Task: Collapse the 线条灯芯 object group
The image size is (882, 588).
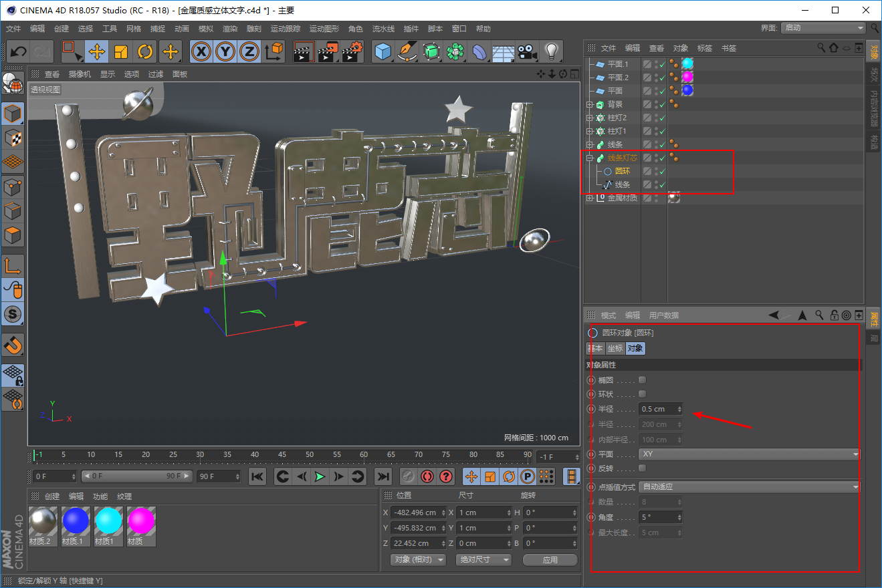Action: pos(589,158)
